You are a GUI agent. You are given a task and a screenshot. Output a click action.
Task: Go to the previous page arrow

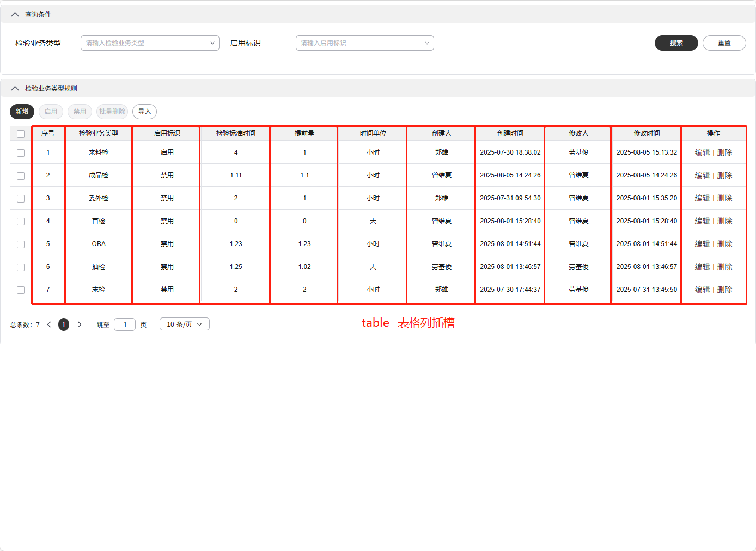pos(49,325)
